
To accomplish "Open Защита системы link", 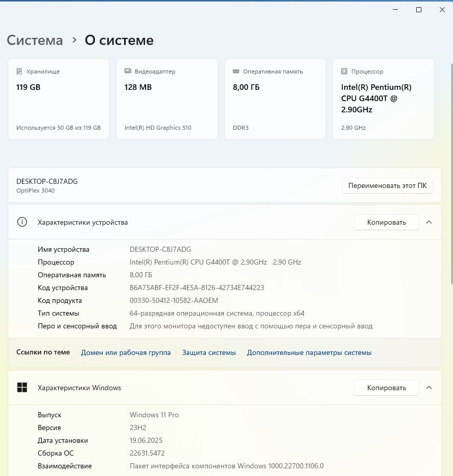I will pos(209,352).
